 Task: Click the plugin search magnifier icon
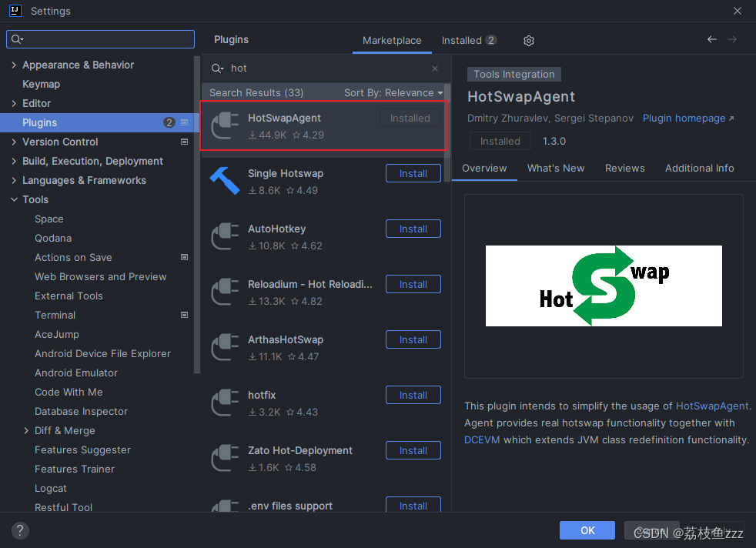click(x=217, y=68)
